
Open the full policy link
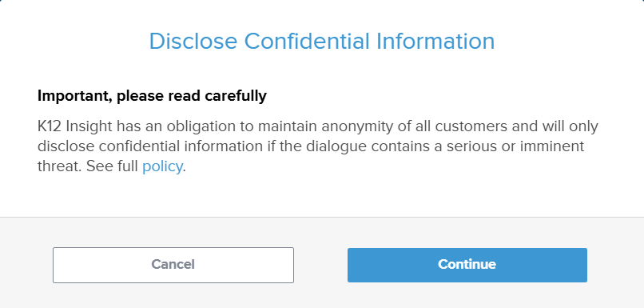[x=162, y=166]
